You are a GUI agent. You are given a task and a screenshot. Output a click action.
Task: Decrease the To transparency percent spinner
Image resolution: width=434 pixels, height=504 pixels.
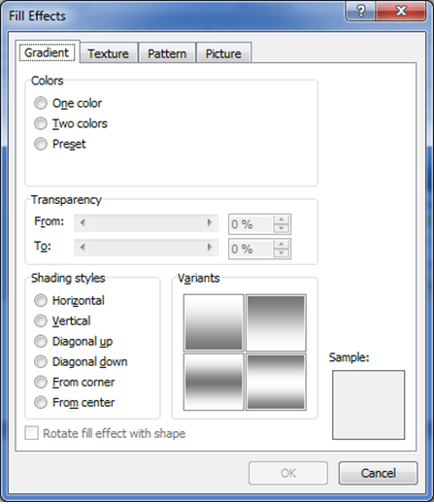(x=281, y=252)
